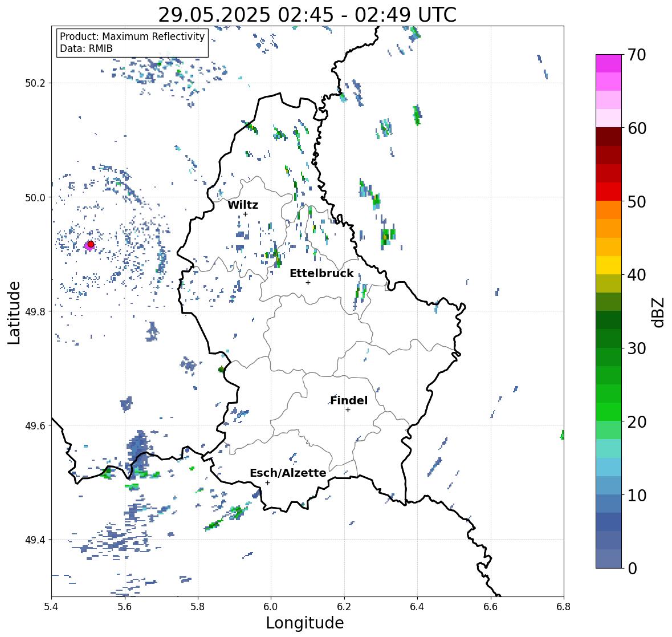
Task: Click the dBZ colorbar label
Action: coord(659,313)
